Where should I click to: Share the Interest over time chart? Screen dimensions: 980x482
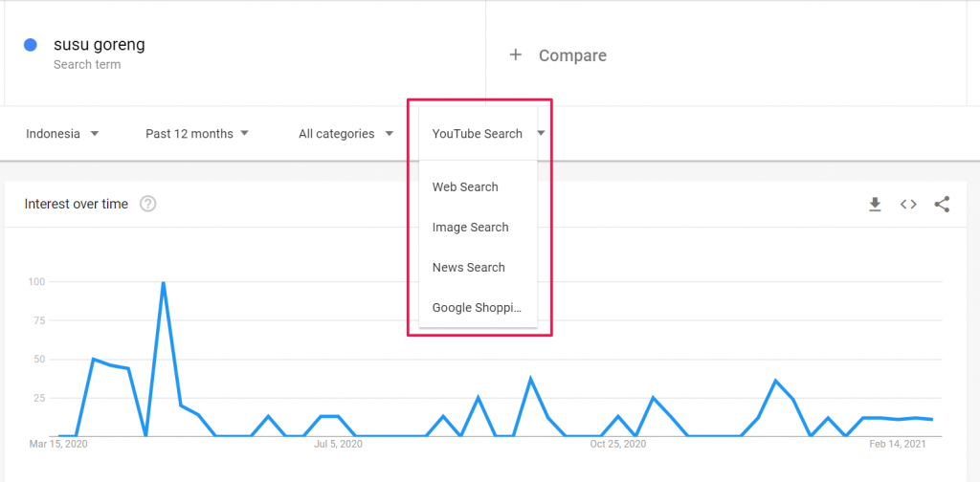point(942,204)
